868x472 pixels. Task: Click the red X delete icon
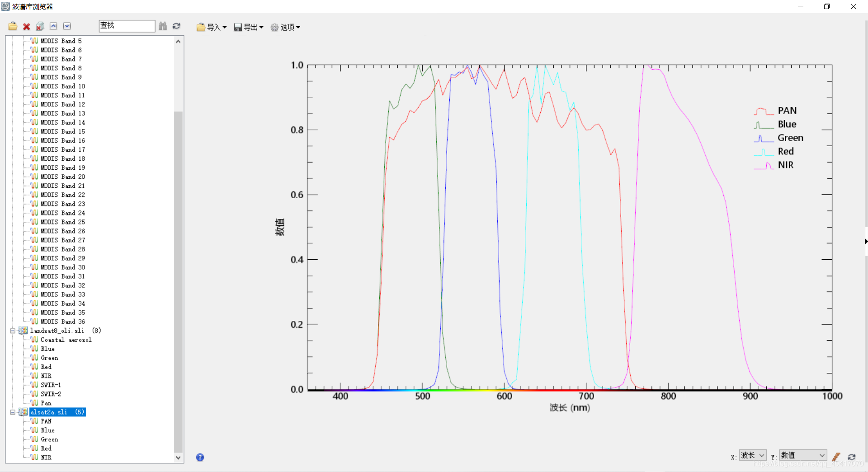pyautogui.click(x=27, y=27)
